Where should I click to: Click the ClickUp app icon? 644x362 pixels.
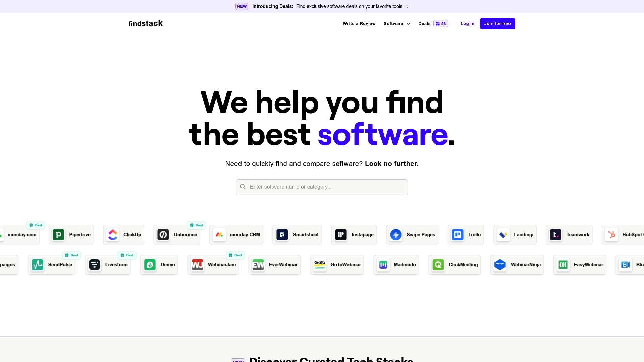click(113, 234)
